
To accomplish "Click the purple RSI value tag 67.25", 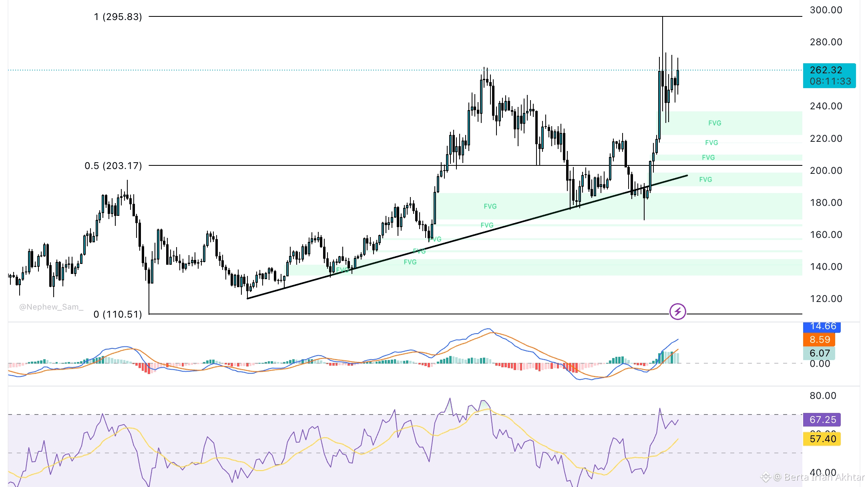I will coord(822,420).
